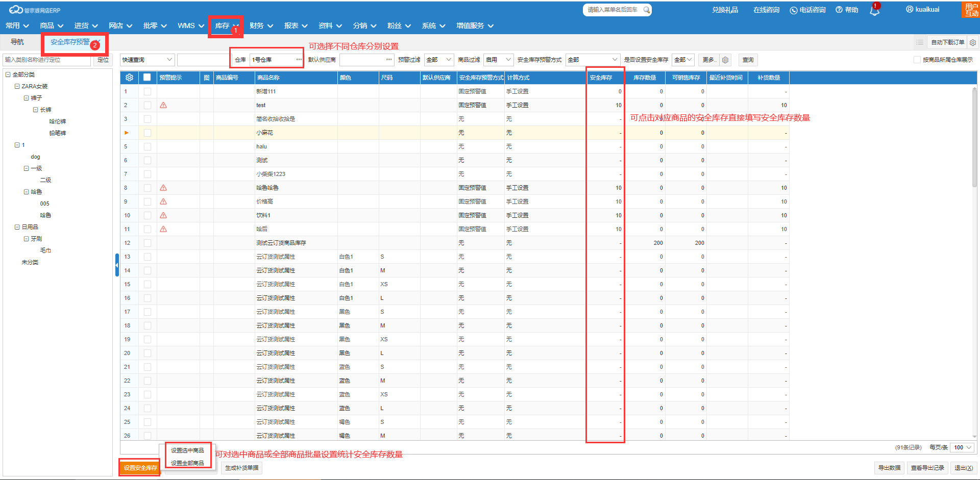The width and height of the screenshot is (980, 480).
Task: Open the 兑换礼品 link
Action: [x=725, y=10]
